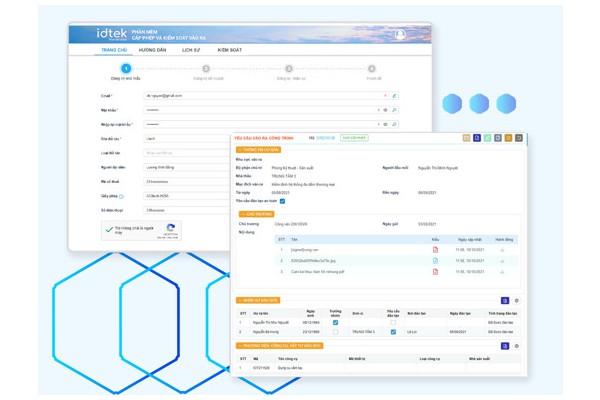The height and width of the screenshot is (400, 600).
Task: Collapse the PHƯƠNG TIỆN, CÔNG CỤ section header
Action: pos(280,346)
